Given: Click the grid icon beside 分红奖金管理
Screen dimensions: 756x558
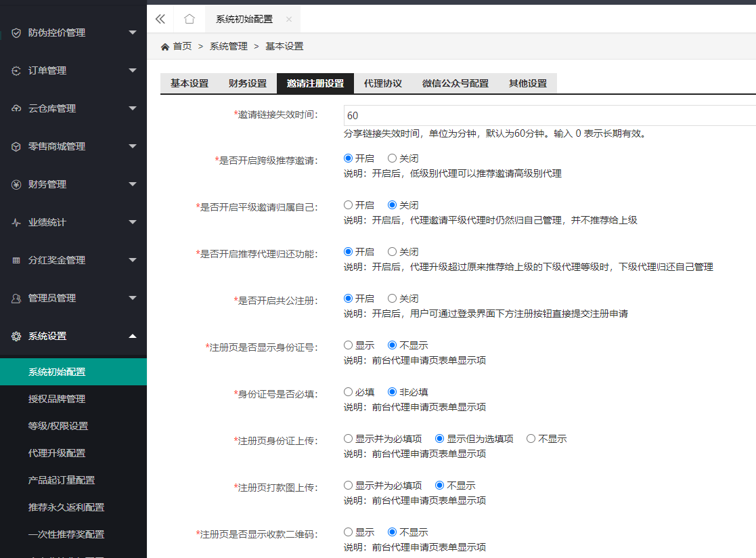Looking at the screenshot, I should 16,261.
